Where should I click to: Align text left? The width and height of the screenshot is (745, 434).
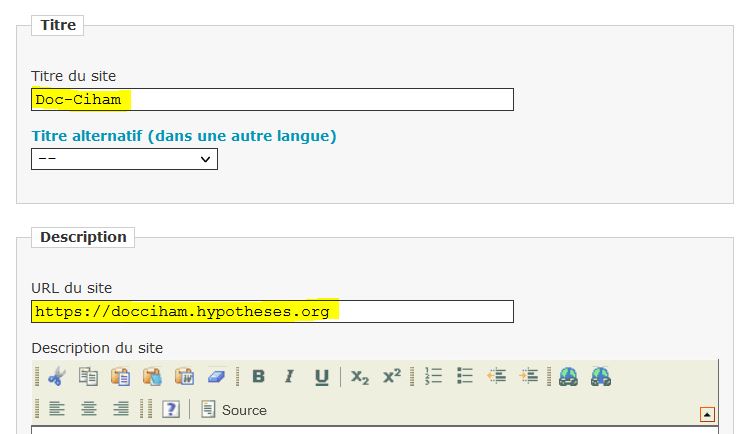[x=57, y=409]
